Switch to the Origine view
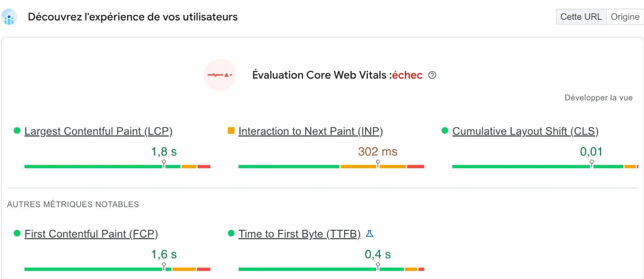Viewport: 644px width, 279px height. [625, 17]
